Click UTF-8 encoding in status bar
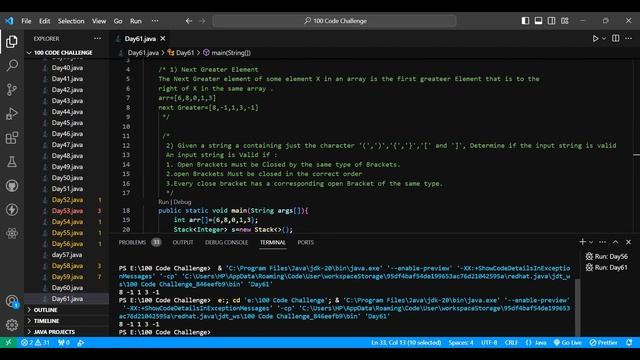 (x=489, y=342)
